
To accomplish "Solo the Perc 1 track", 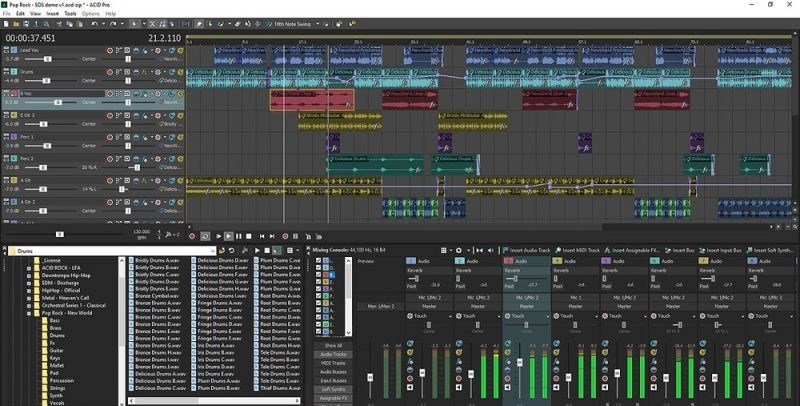I will click(x=180, y=137).
